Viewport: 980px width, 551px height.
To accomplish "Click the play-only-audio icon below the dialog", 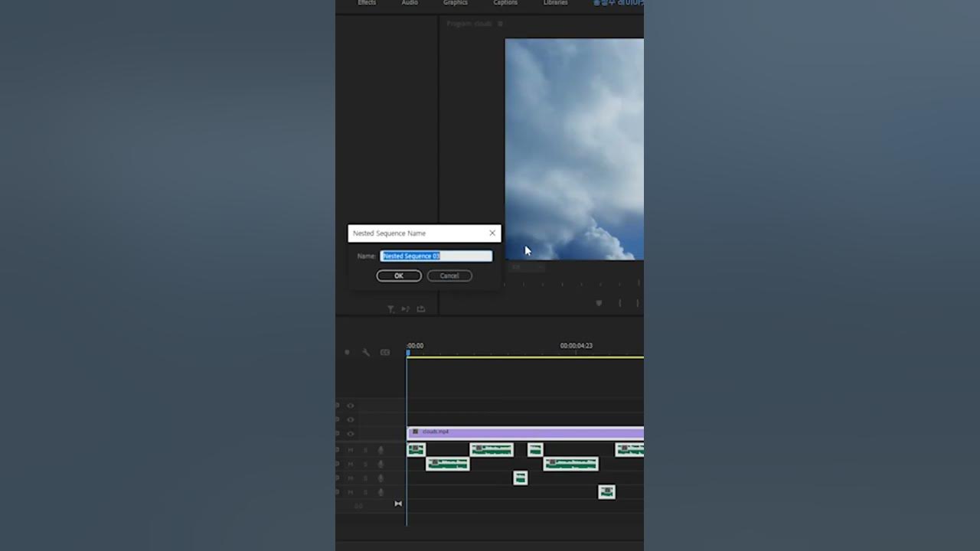I will click(406, 309).
